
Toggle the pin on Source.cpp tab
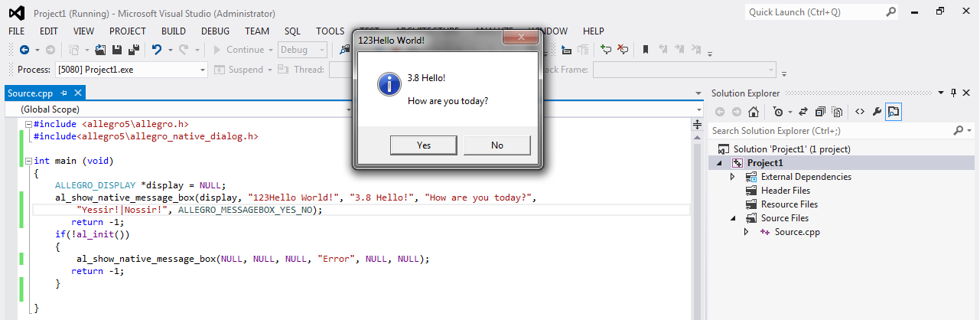pyautogui.click(x=64, y=93)
